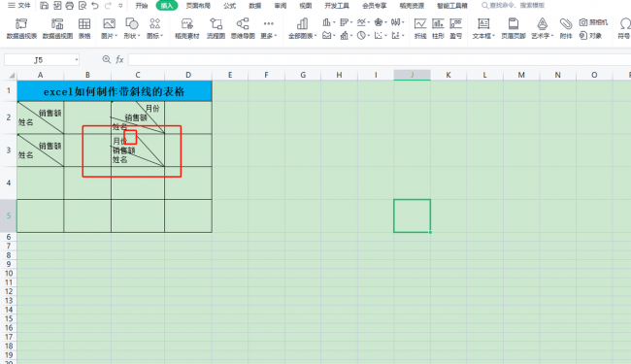Click the magnifier icon beside fx
The image size is (631, 364).
click(106, 59)
